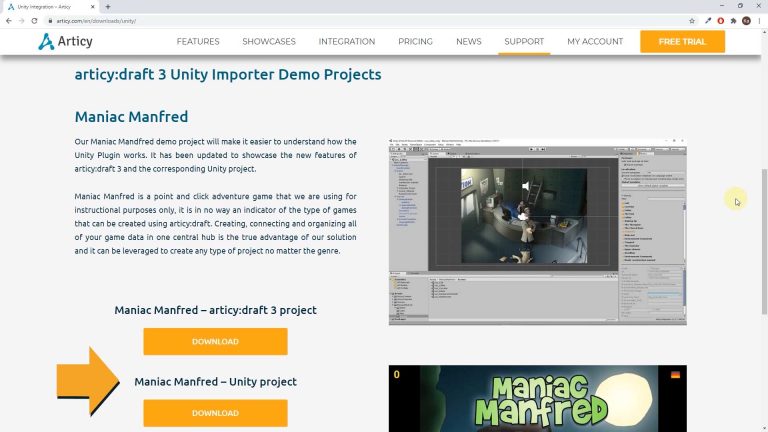Open My Account

595,42
